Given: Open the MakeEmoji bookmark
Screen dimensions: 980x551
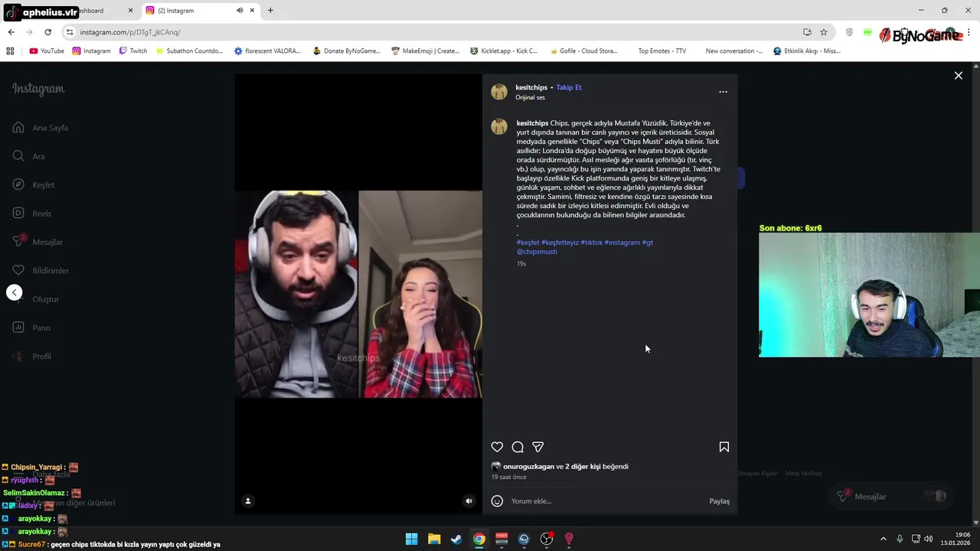Looking at the screenshot, I should (425, 51).
